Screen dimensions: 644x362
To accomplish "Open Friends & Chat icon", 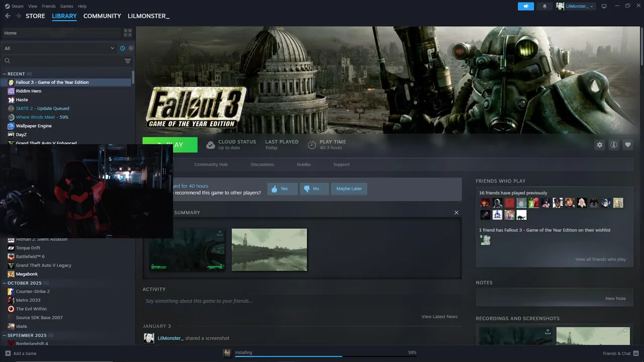I will click(x=636, y=353).
